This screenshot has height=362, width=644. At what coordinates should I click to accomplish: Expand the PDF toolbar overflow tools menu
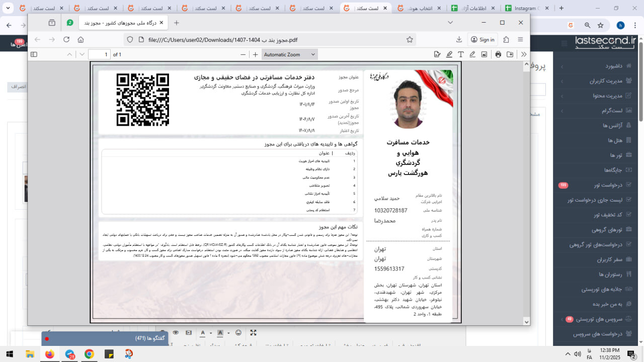click(524, 54)
